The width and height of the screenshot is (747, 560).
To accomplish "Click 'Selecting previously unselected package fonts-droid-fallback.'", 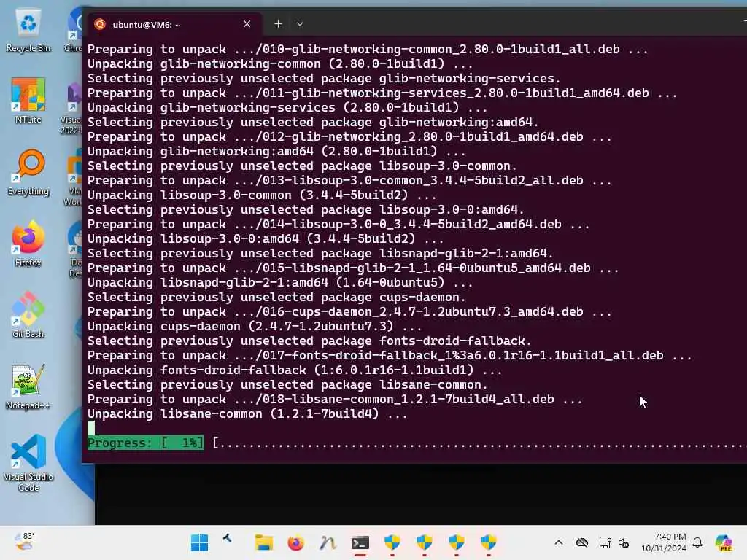I will [x=309, y=341].
